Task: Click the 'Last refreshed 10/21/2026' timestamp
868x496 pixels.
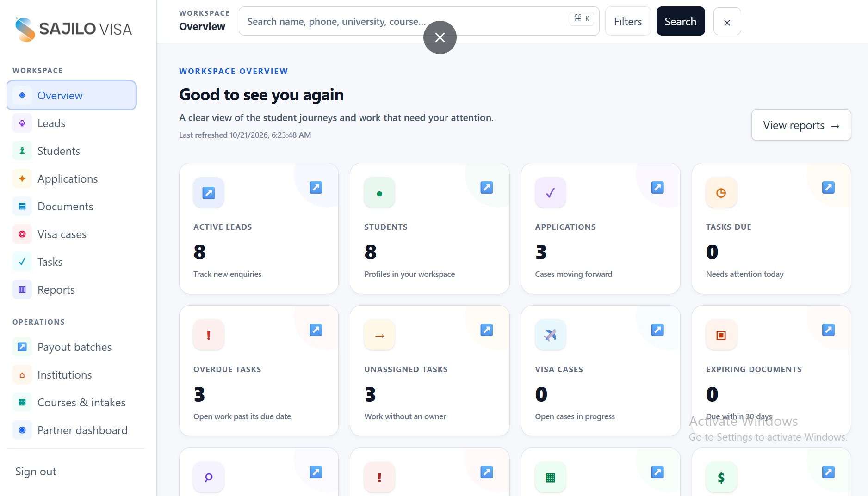Action: (245, 135)
